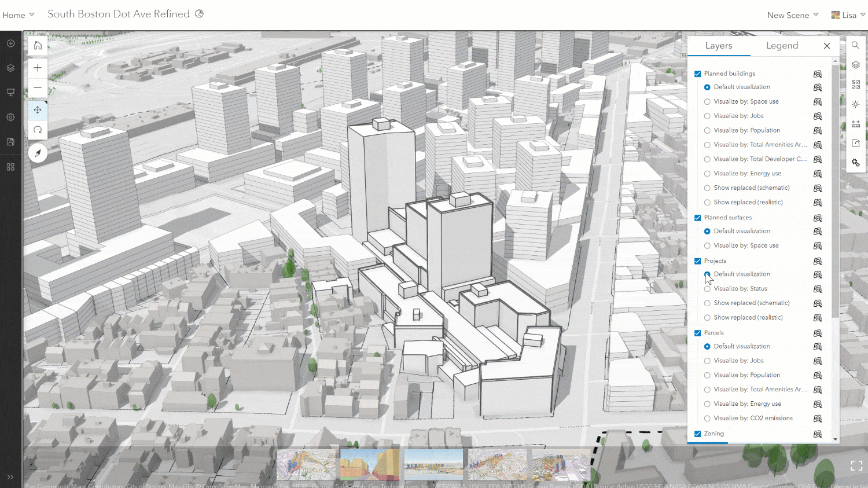Image resolution: width=868 pixels, height=488 pixels.
Task: Select Planned buildings Show replaced (schematic)
Action: (x=707, y=188)
